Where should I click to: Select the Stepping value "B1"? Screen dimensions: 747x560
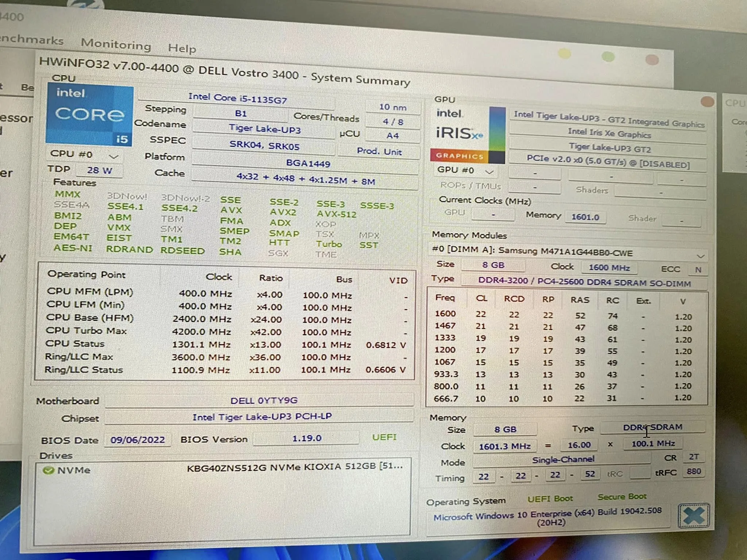click(241, 113)
